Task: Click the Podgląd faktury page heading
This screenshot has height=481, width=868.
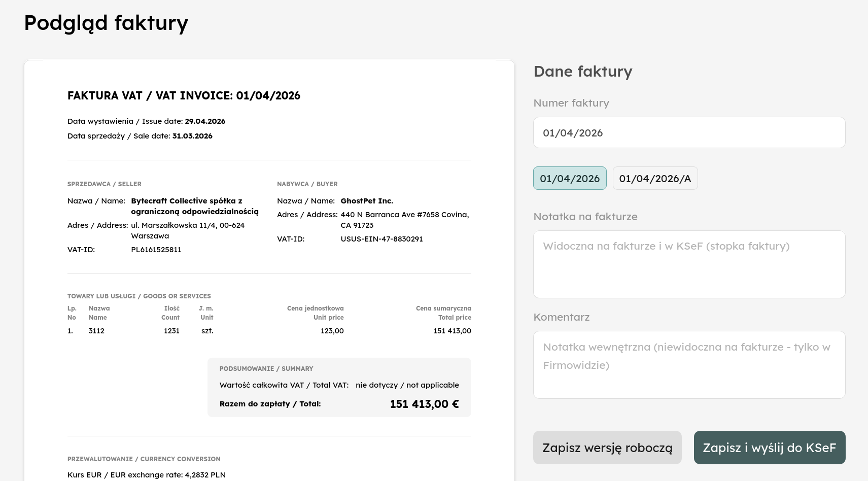Action: pyautogui.click(x=106, y=23)
